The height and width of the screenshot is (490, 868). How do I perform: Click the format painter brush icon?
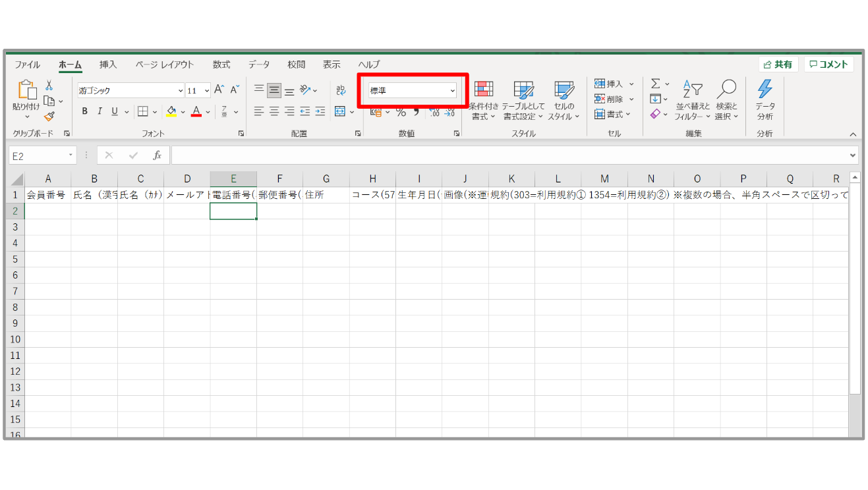pos(49,117)
